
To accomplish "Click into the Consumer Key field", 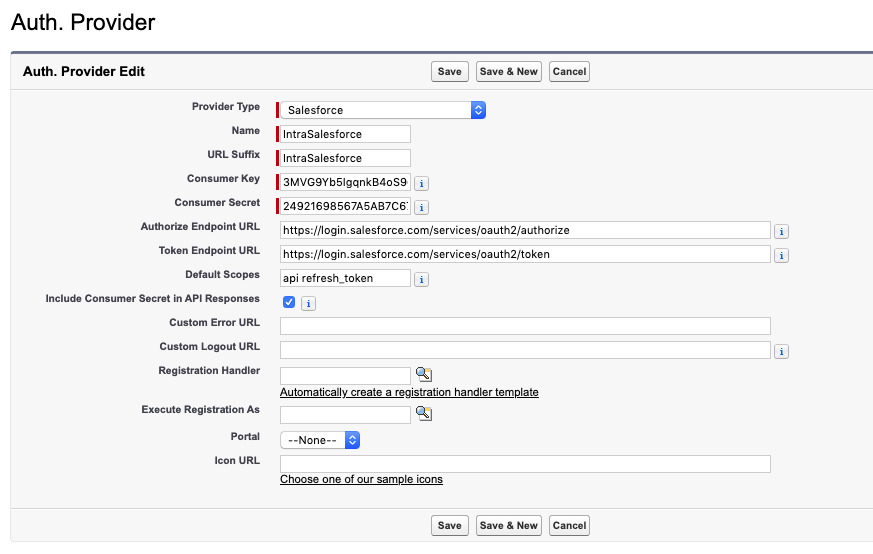I will tap(345, 182).
